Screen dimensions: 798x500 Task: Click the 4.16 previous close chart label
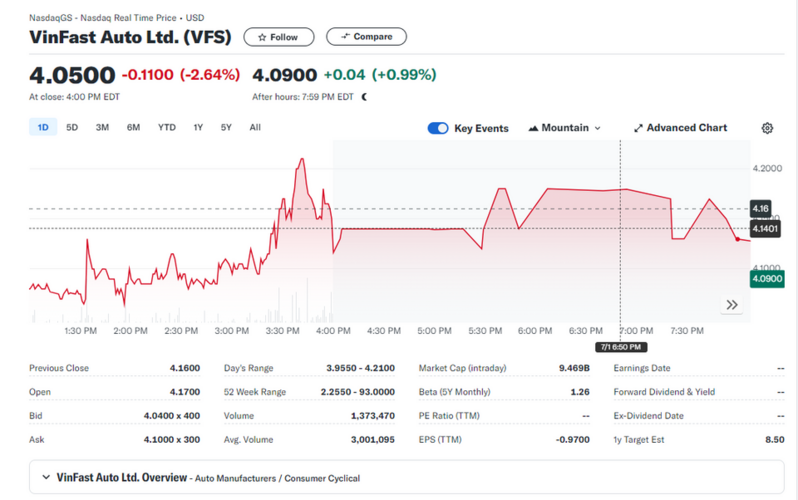pos(760,208)
